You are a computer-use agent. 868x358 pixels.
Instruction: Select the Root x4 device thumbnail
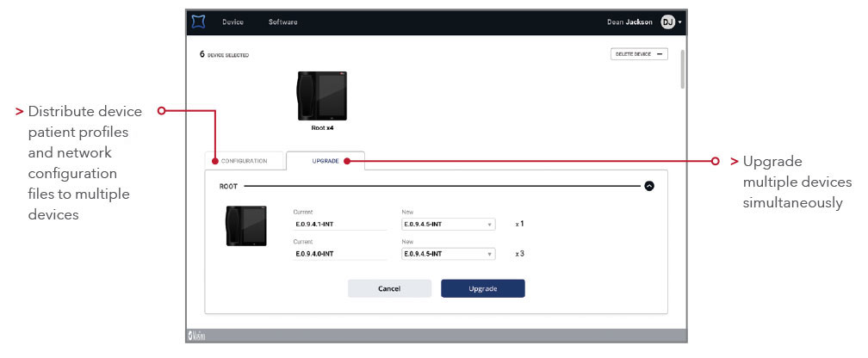tap(322, 96)
